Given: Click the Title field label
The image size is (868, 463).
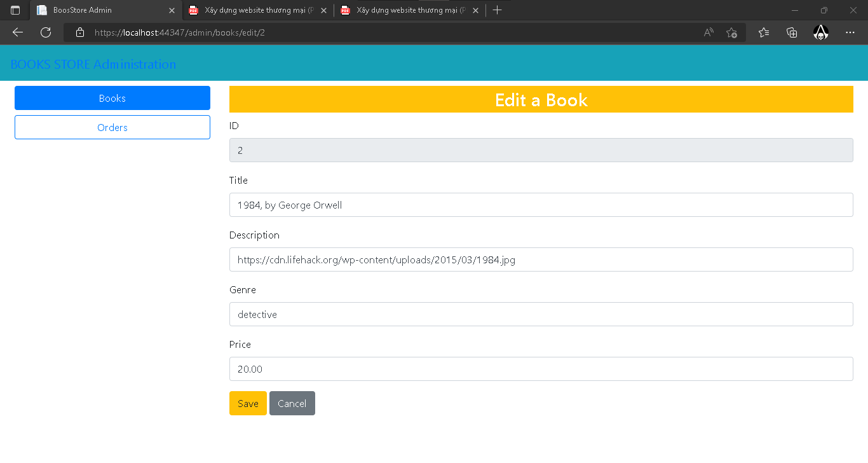Looking at the screenshot, I should pos(238,181).
